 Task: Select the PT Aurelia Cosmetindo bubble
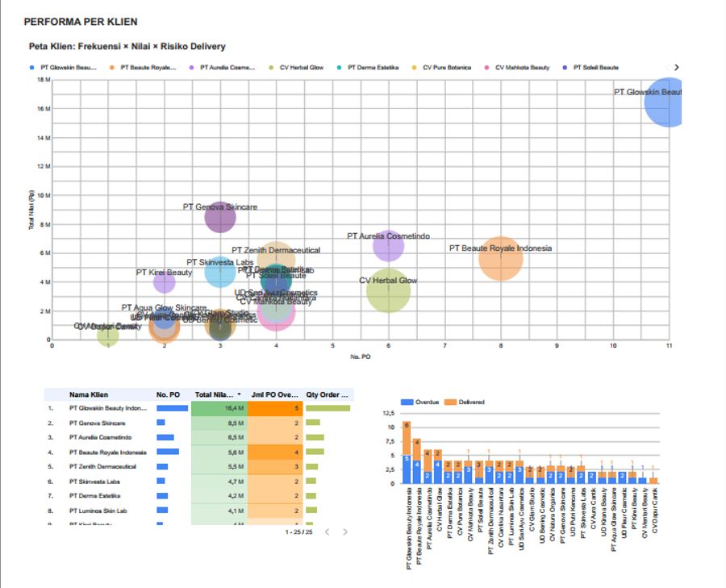click(x=389, y=246)
